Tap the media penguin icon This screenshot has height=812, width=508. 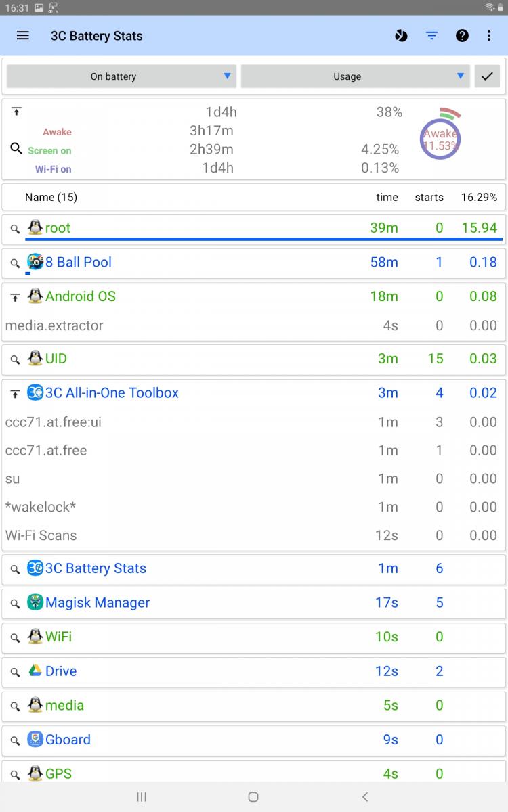click(35, 705)
